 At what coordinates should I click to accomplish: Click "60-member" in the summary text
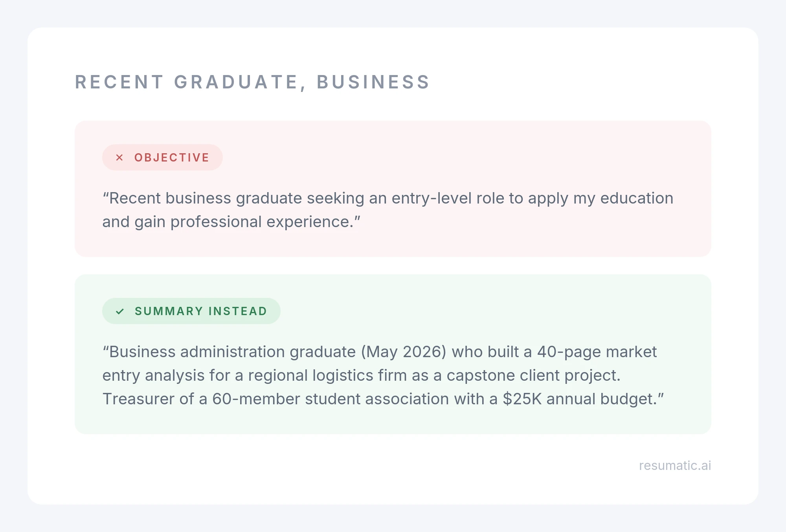tap(256, 399)
